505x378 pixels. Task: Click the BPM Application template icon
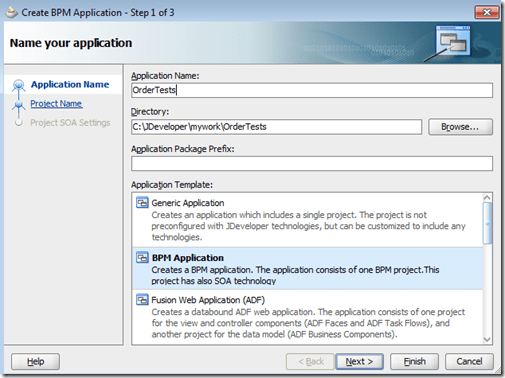[x=142, y=258]
